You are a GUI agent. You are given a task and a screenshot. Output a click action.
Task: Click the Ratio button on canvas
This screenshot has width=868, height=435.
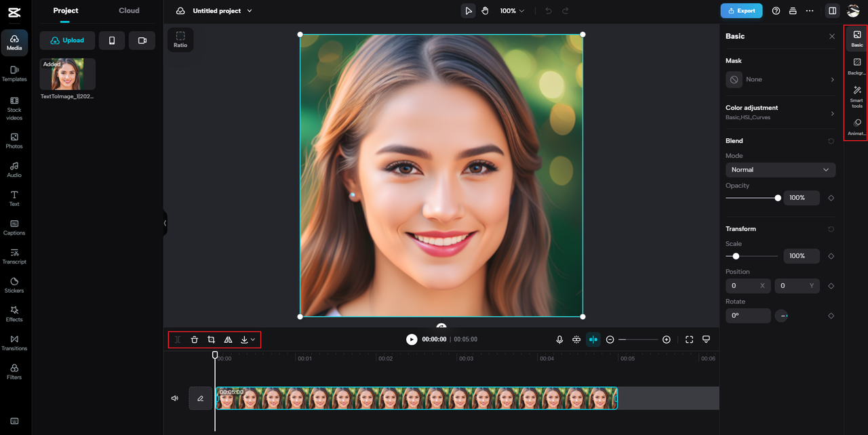click(180, 39)
